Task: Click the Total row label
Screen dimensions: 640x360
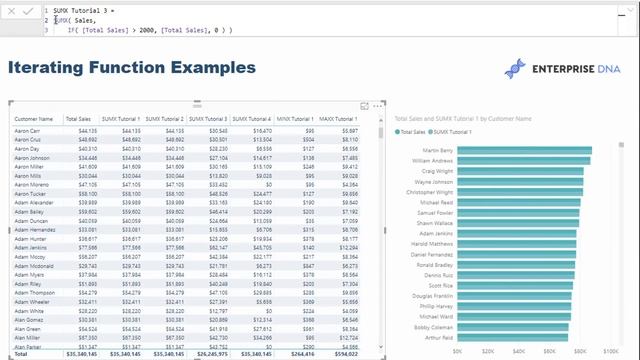Action: coord(21,354)
